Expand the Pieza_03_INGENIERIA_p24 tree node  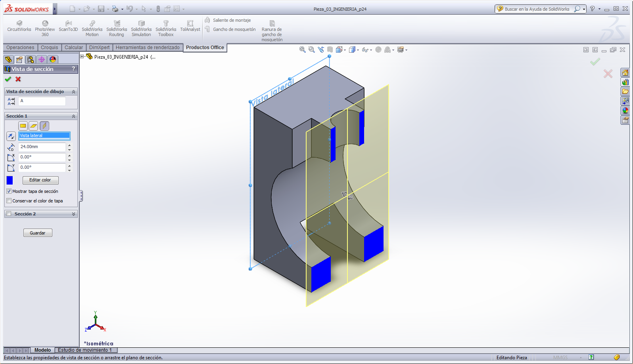tap(82, 57)
